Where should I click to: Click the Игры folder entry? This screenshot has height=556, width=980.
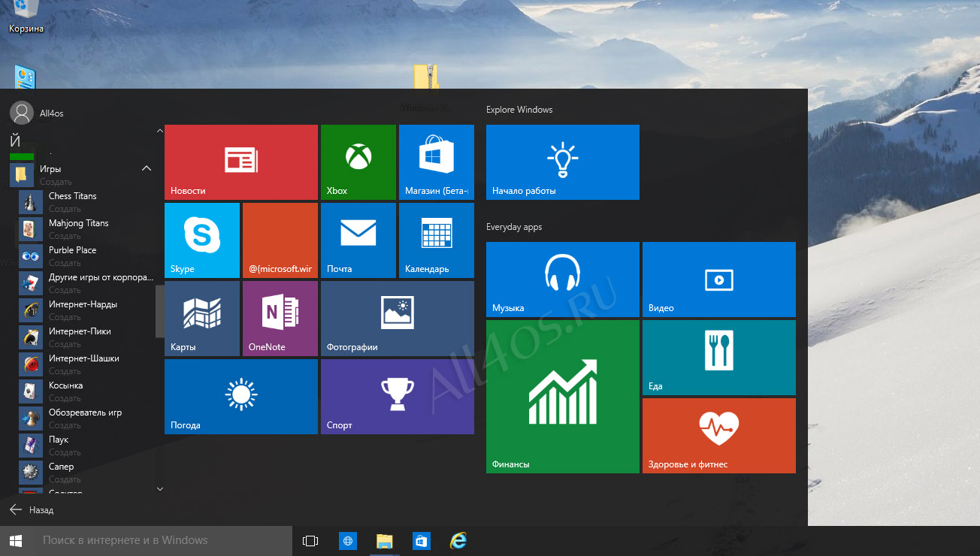tap(81, 175)
